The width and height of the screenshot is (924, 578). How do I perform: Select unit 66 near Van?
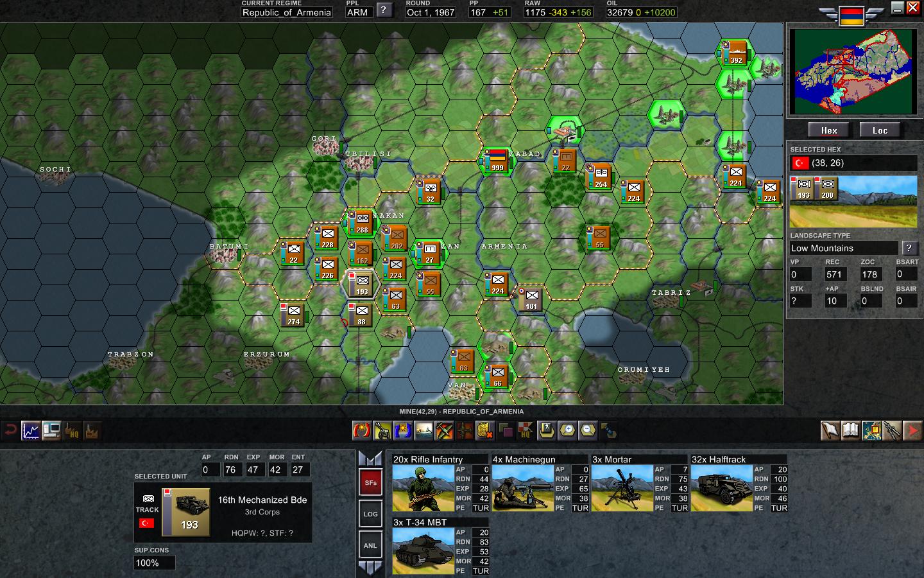pos(497,376)
